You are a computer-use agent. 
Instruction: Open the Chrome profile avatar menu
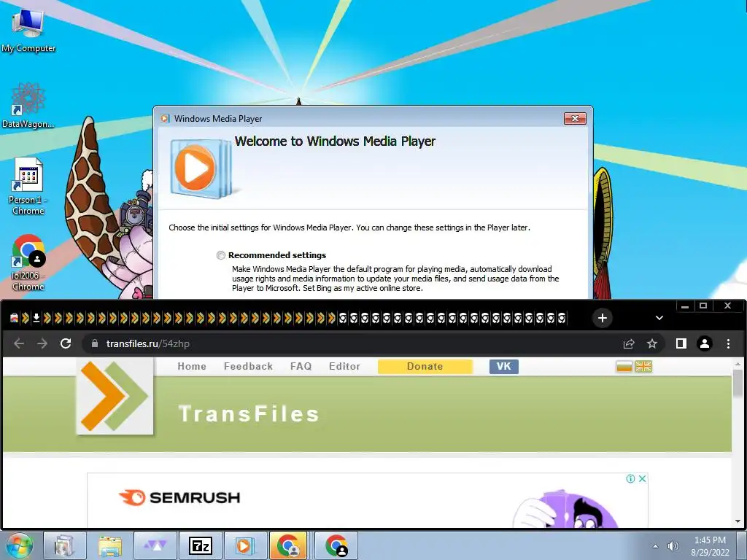point(705,343)
